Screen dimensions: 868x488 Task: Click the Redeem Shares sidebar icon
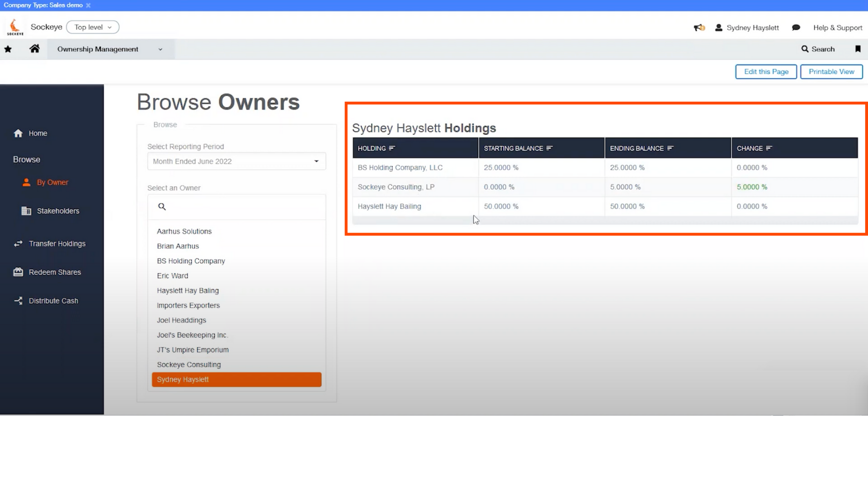(x=18, y=272)
